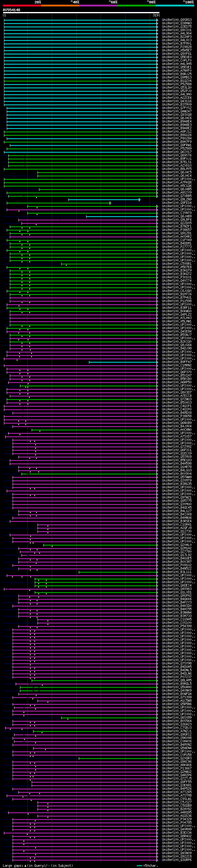Click the UniRef100_P27773 label

[176, 247]
